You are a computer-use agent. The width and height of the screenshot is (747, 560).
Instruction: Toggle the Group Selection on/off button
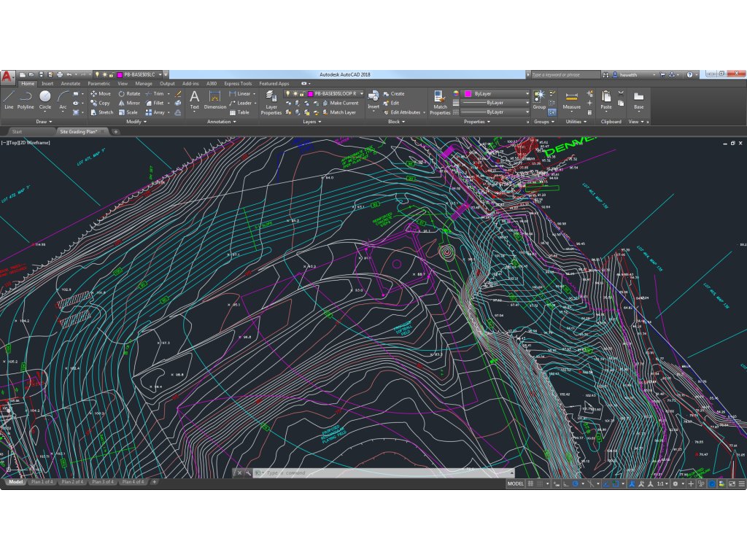(553, 112)
